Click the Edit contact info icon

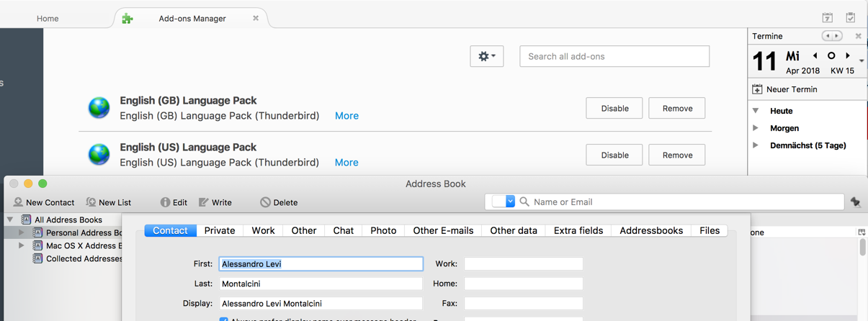click(x=165, y=202)
